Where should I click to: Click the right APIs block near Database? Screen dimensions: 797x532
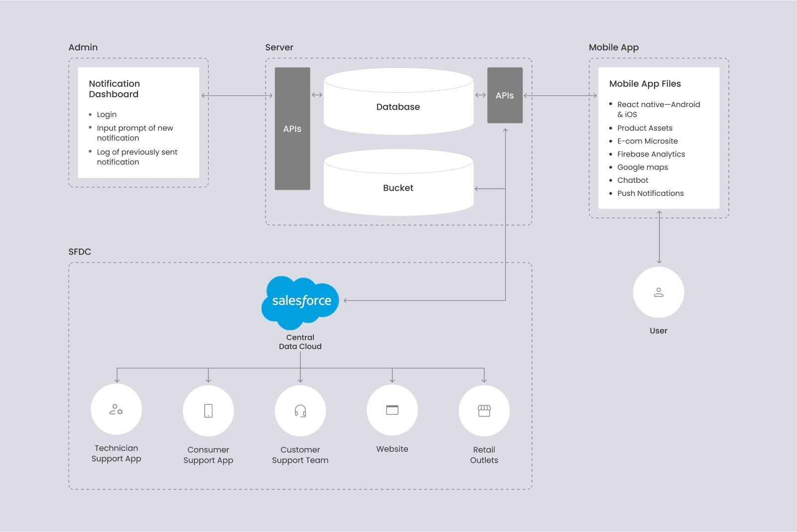click(x=505, y=95)
